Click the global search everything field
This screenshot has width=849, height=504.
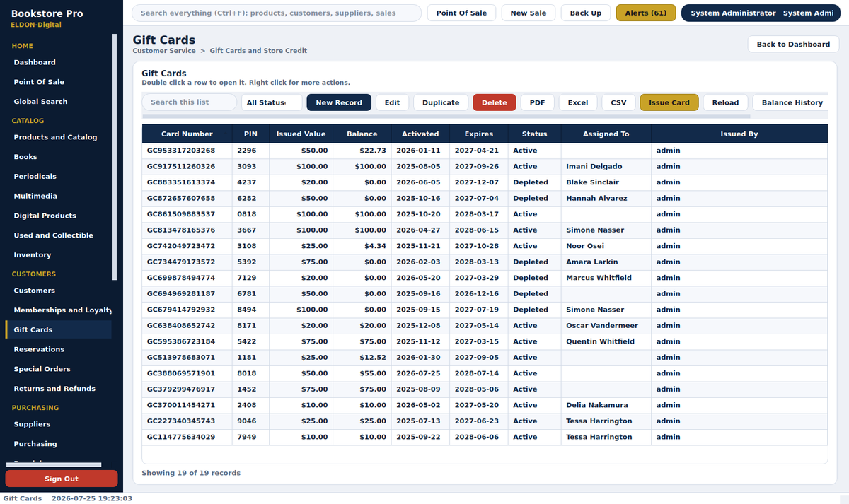point(277,13)
